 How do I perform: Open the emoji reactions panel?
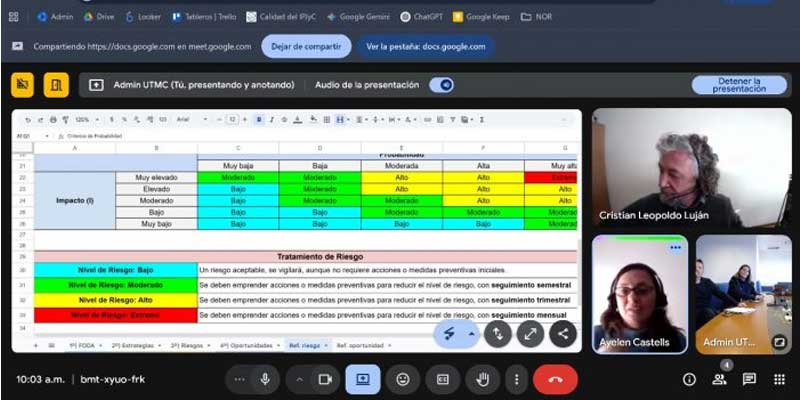pos(402,380)
